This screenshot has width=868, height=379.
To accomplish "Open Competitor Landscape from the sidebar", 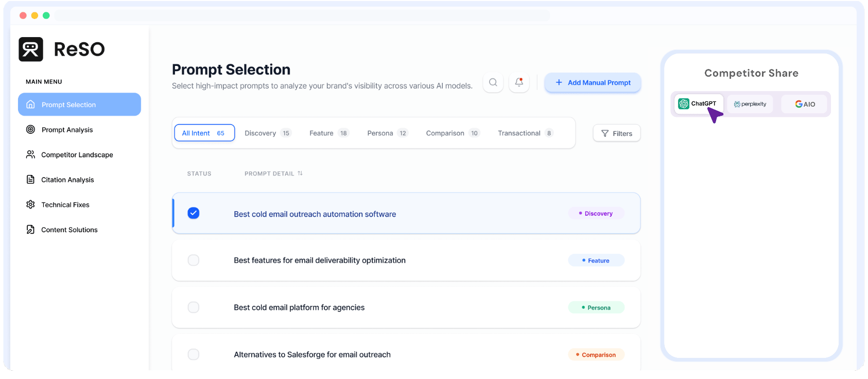I will [77, 154].
